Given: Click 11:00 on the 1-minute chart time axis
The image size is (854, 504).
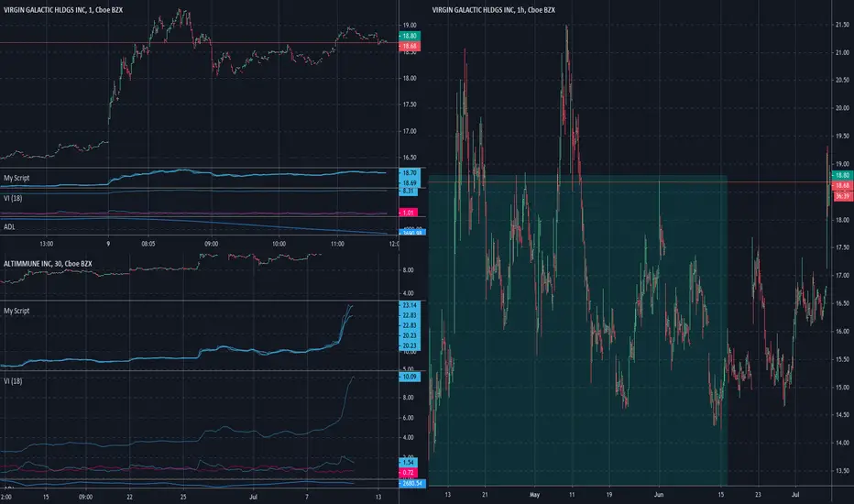Looking at the screenshot, I should pos(337,244).
